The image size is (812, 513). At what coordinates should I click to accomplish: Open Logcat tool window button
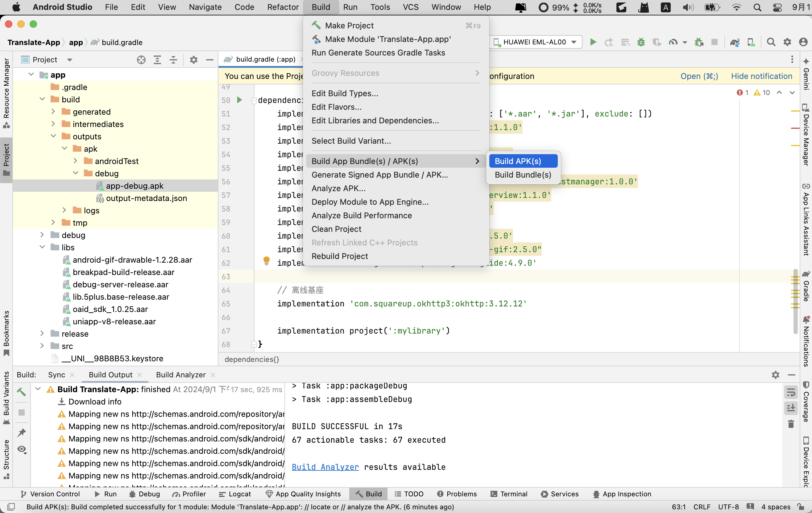click(x=235, y=494)
